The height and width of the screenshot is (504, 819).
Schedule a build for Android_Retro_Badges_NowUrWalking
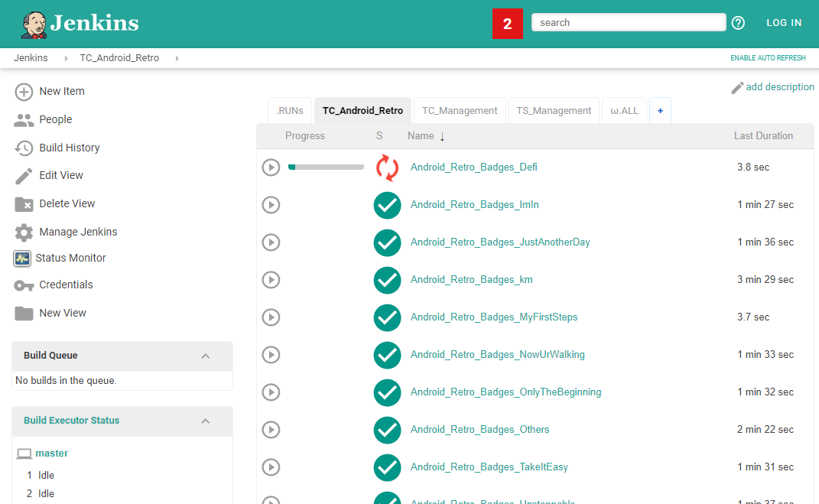pos(271,355)
